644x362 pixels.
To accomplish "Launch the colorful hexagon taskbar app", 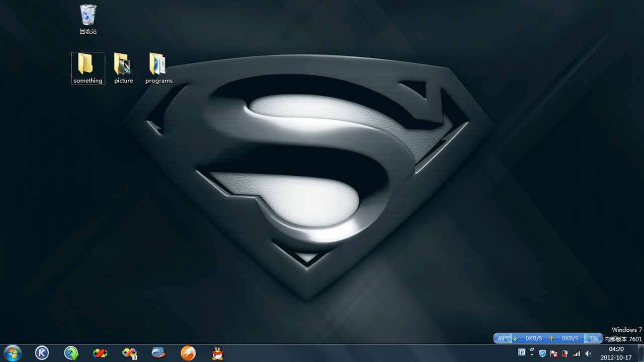I will point(101,353).
